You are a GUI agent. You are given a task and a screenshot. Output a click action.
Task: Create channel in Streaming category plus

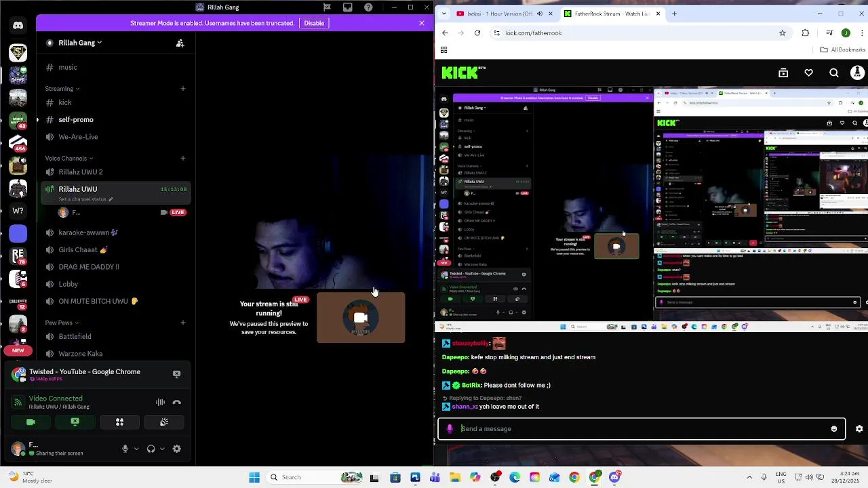183,89
